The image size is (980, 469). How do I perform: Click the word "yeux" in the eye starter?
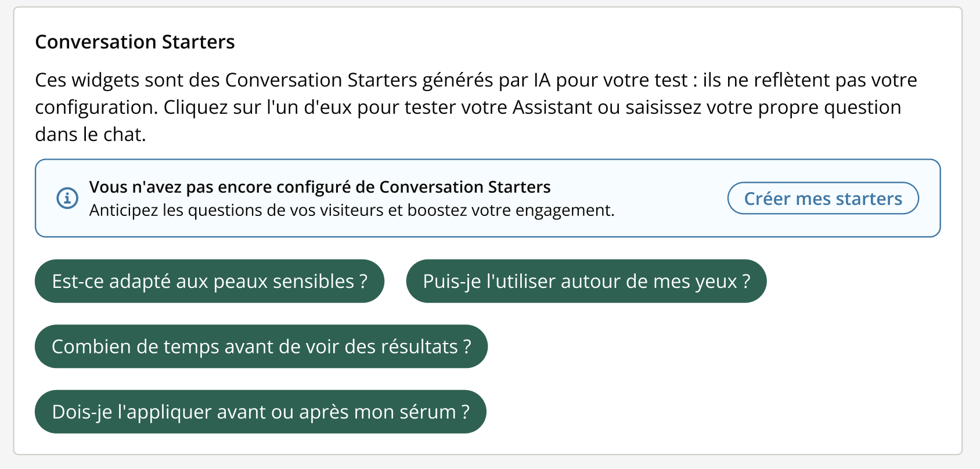tap(715, 282)
